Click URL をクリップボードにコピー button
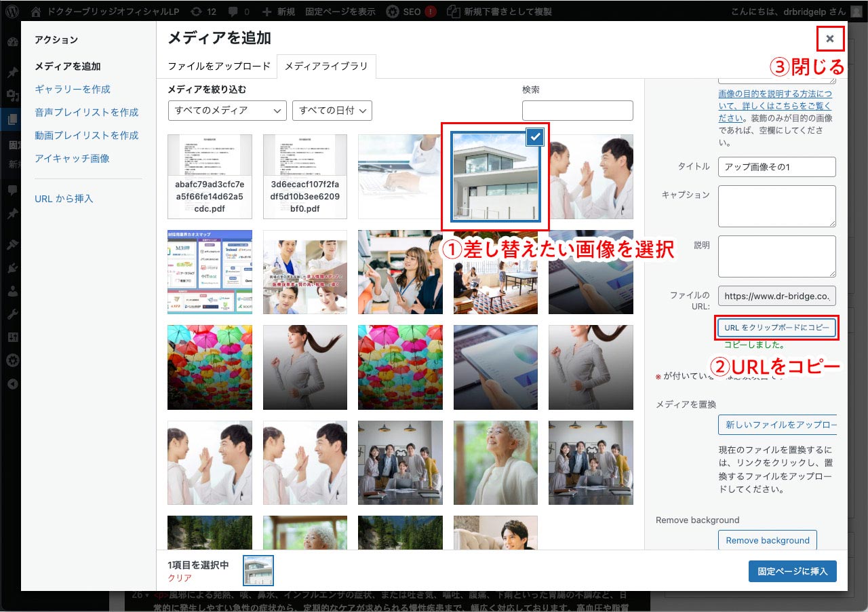Image resolution: width=868 pixels, height=612 pixels. click(777, 328)
